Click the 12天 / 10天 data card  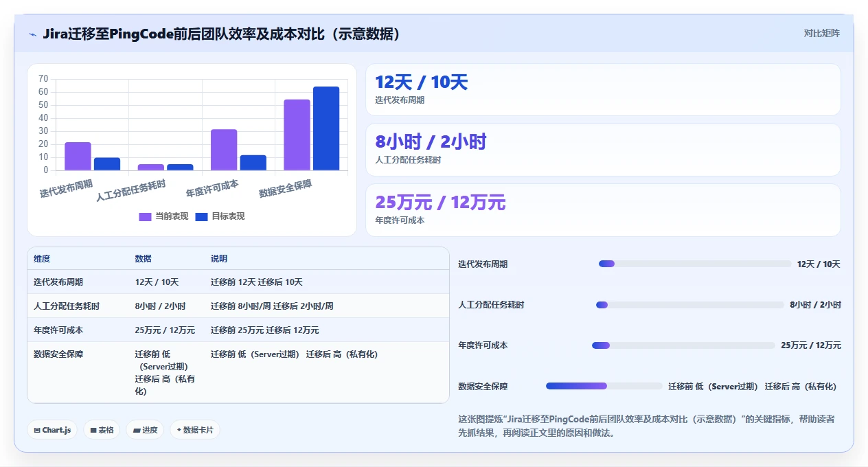click(x=603, y=90)
